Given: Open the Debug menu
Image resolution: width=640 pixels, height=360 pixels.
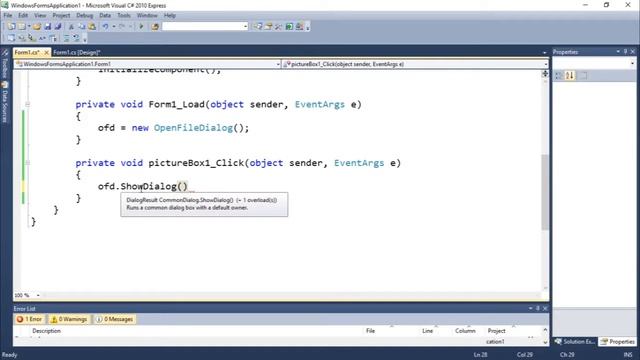Looking at the screenshot, I should coord(84,16).
